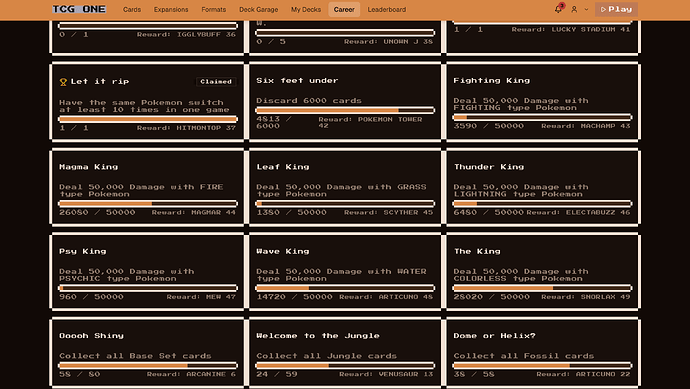The width and height of the screenshot is (690, 389).
Task: Click the Wave King progress bar
Action: tap(345, 288)
